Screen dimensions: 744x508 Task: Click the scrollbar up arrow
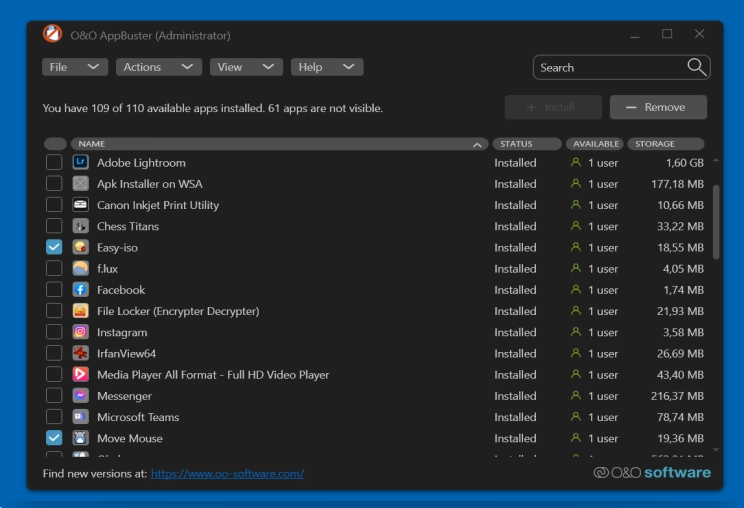click(x=716, y=161)
